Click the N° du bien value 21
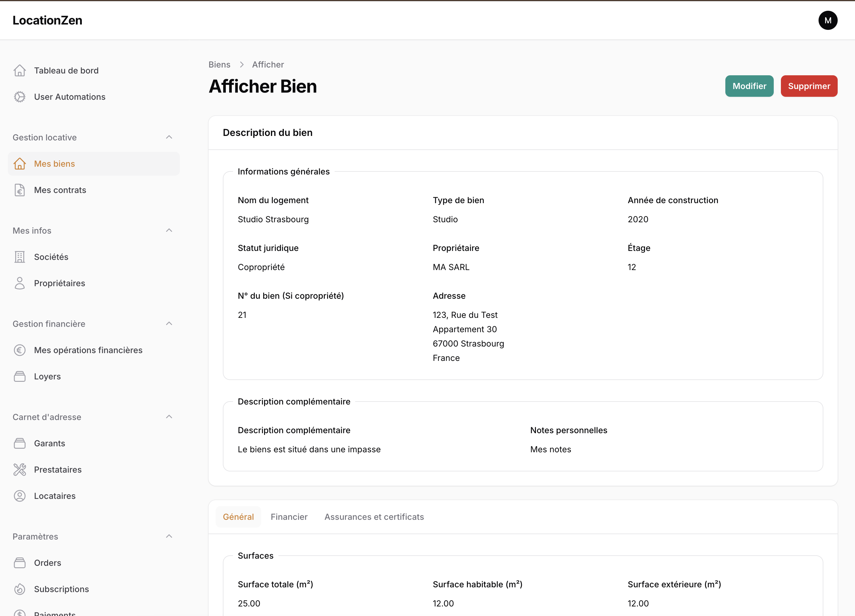 tap(242, 315)
